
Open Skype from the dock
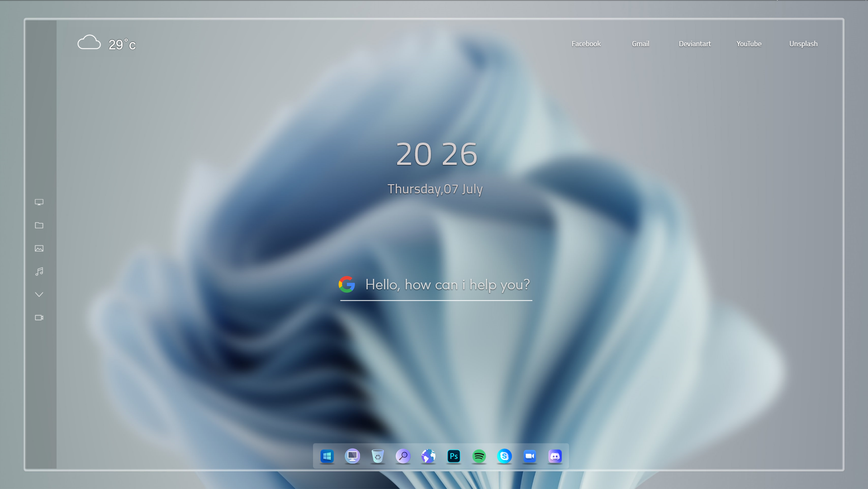coord(504,456)
